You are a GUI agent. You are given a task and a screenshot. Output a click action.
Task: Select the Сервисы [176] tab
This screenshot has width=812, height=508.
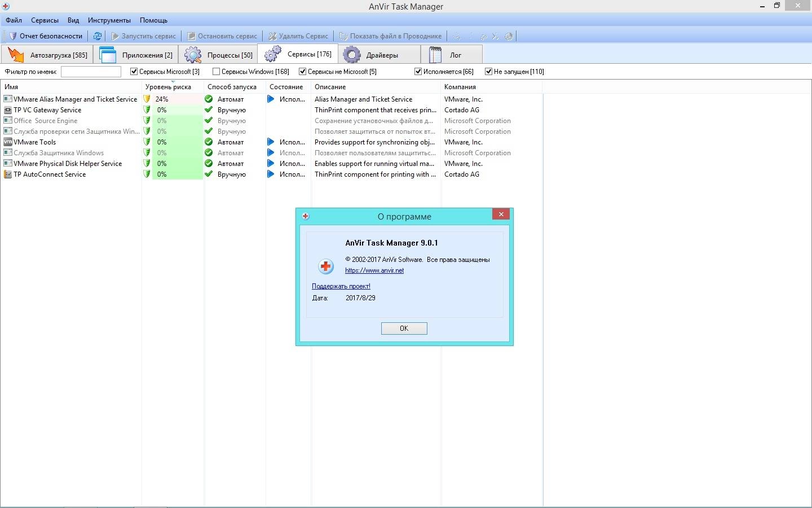point(298,54)
